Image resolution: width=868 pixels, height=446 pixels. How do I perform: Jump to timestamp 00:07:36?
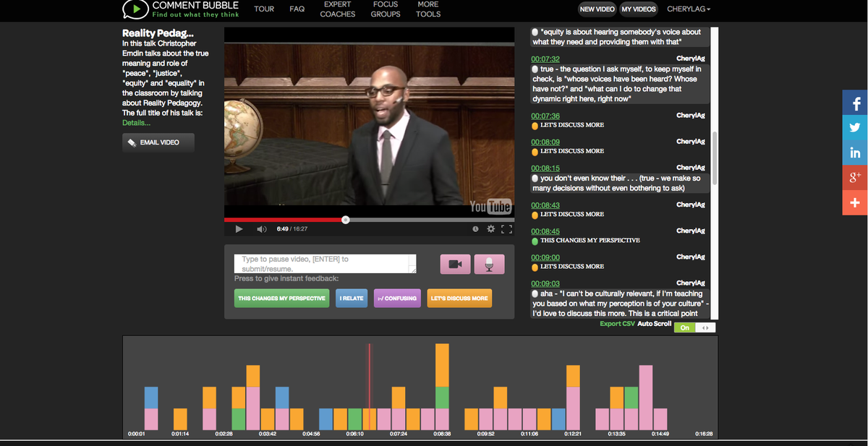(545, 116)
